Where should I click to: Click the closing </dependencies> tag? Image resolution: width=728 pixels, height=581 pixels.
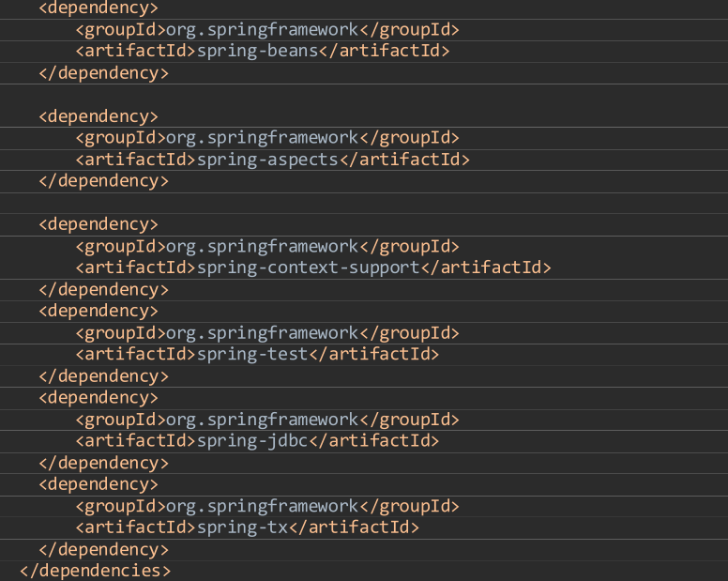point(96,571)
